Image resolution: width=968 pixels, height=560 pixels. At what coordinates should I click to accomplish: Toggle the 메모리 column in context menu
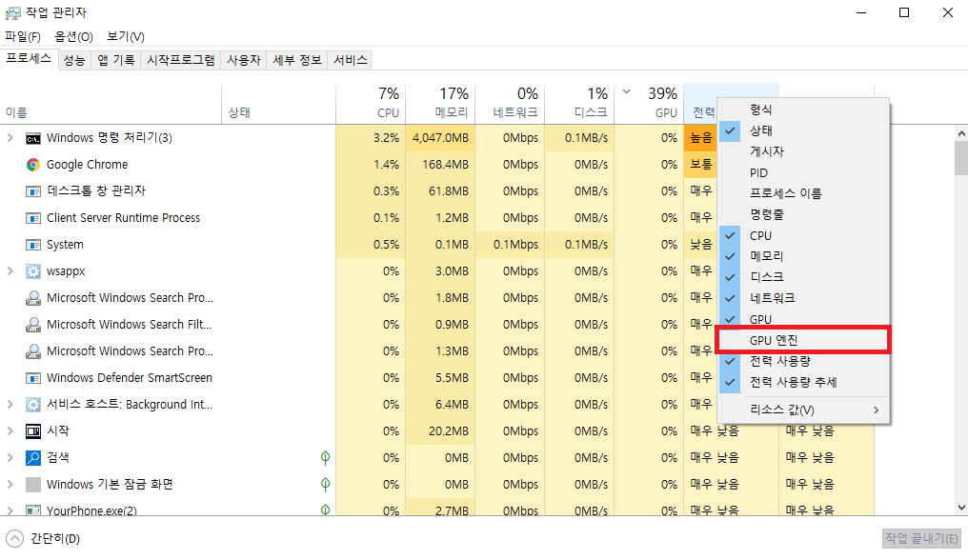[x=803, y=256]
